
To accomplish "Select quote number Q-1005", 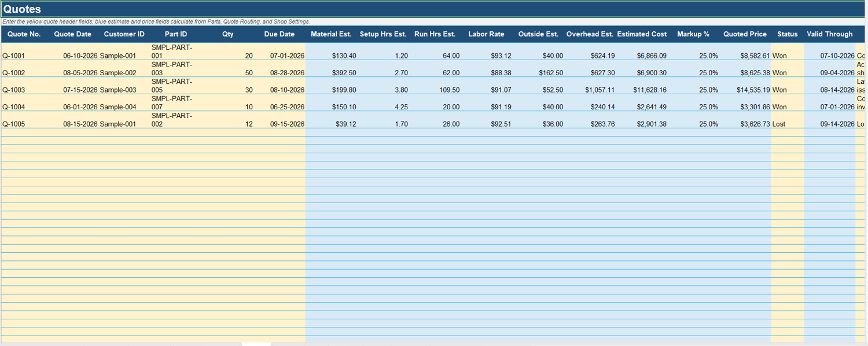I will [13, 124].
